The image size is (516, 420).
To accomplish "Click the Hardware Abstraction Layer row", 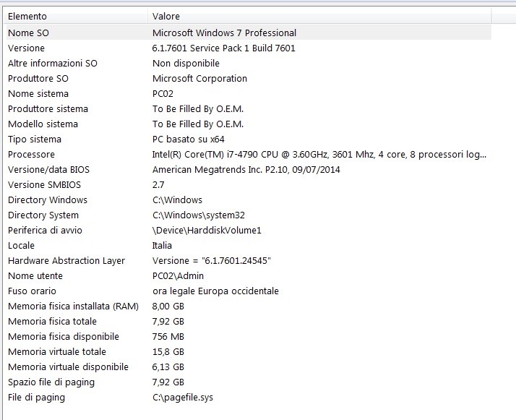I will [x=66, y=260].
